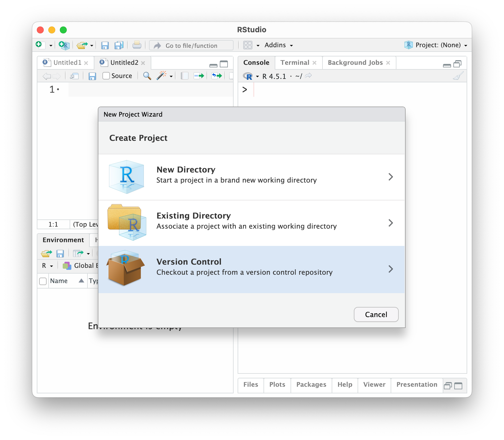504x440 pixels.
Task: Click the Import Dataset icon in Environment pane
Action: (x=78, y=253)
